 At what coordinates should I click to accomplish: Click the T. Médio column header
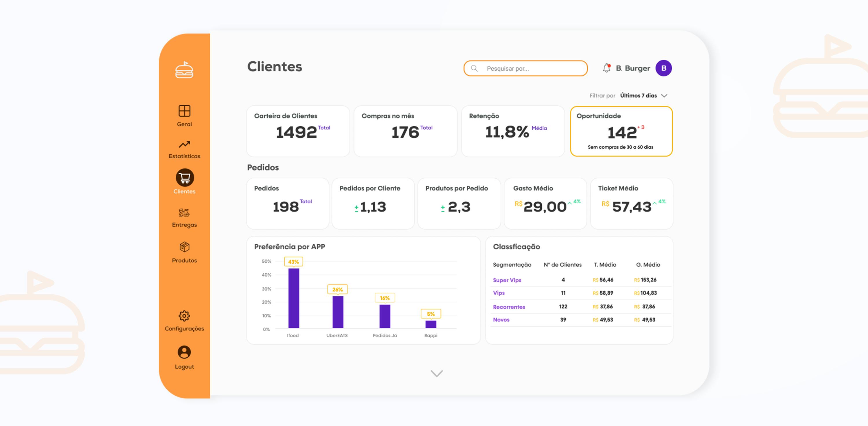point(605,265)
